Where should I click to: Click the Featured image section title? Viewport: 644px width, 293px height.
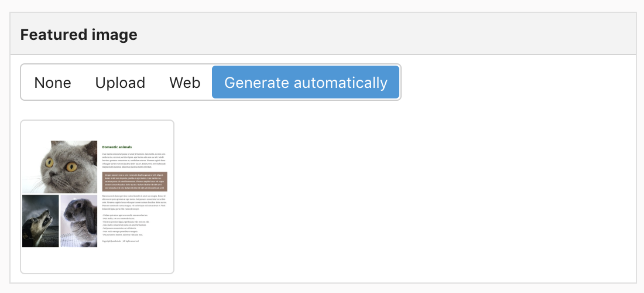[79, 35]
